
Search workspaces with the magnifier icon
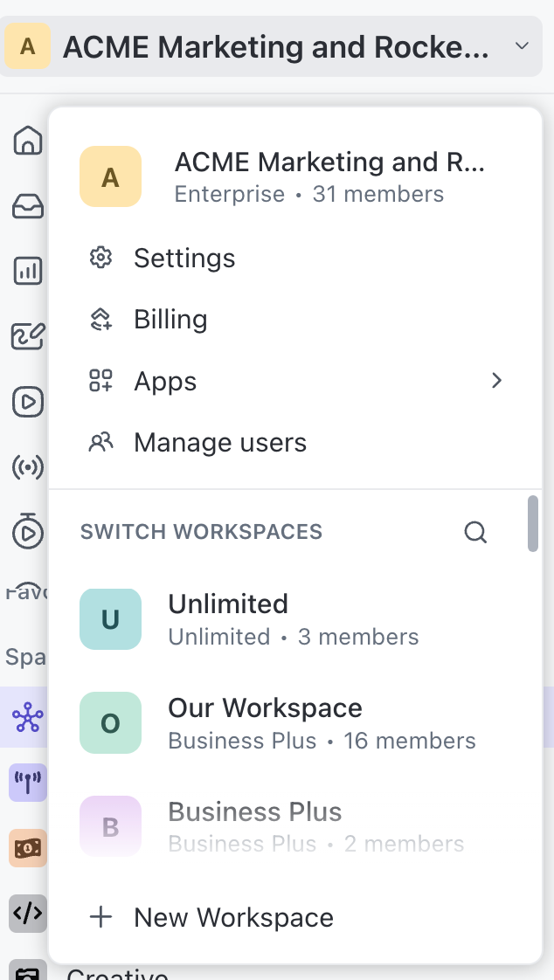[x=475, y=532]
